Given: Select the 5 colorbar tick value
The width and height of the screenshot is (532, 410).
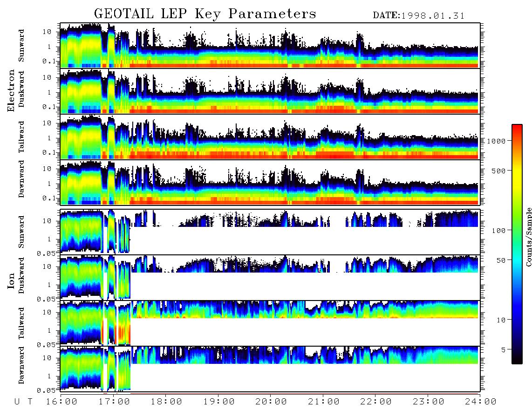Looking at the screenshot, I should pos(504,350).
